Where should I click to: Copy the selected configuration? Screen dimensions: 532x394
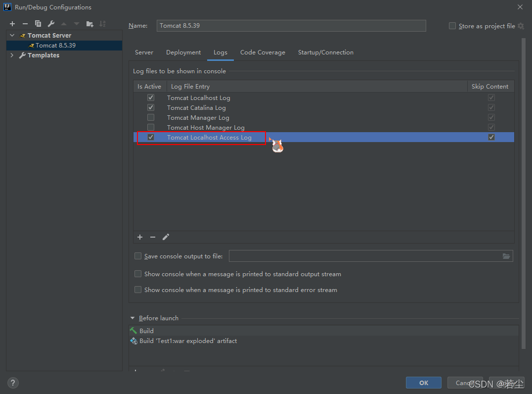(38, 24)
